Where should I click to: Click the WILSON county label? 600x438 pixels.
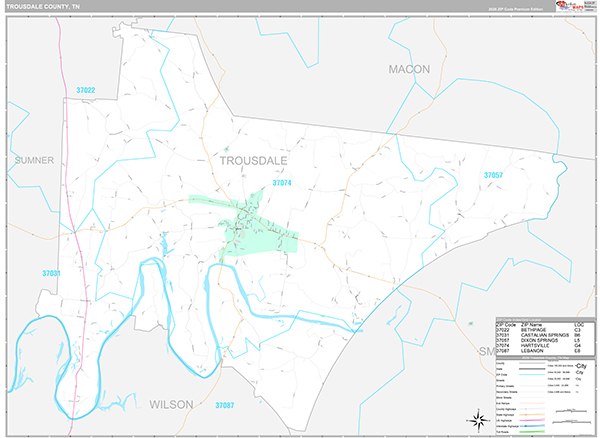[x=171, y=404]
